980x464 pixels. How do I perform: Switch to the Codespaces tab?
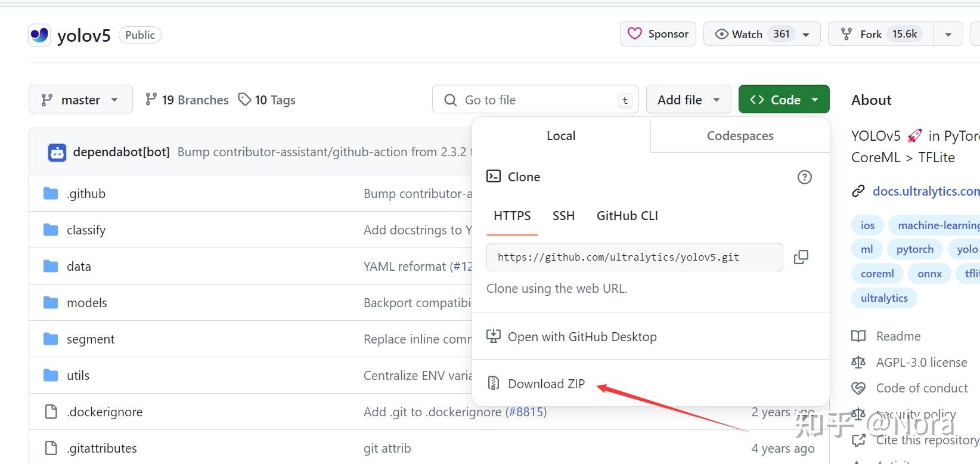click(x=740, y=136)
